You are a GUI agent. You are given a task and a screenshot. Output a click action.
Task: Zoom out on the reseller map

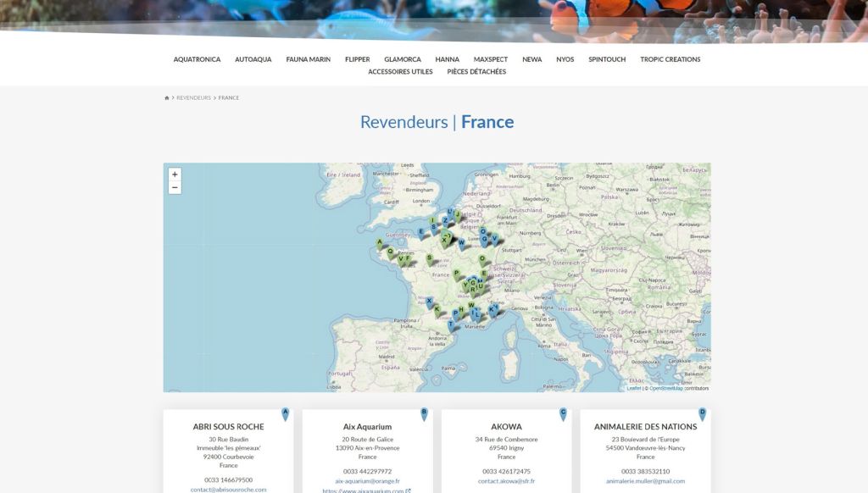coord(175,187)
